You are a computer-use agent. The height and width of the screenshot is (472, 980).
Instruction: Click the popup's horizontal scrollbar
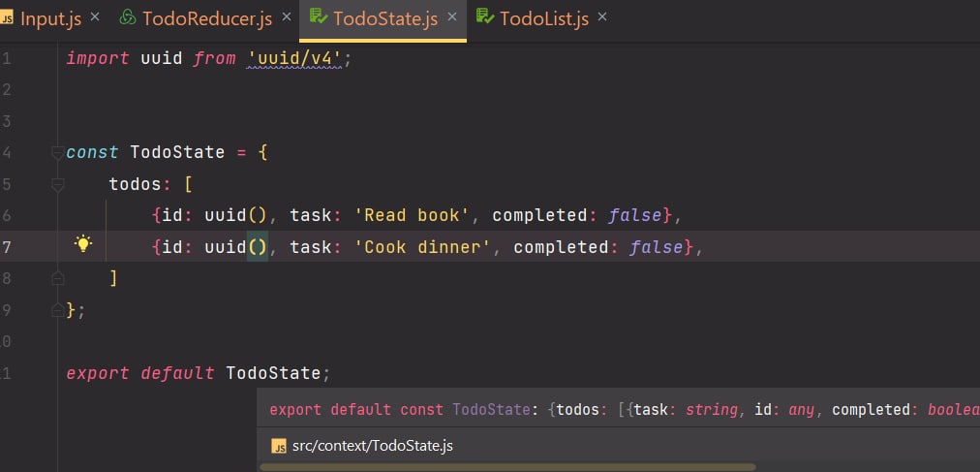click(507, 467)
